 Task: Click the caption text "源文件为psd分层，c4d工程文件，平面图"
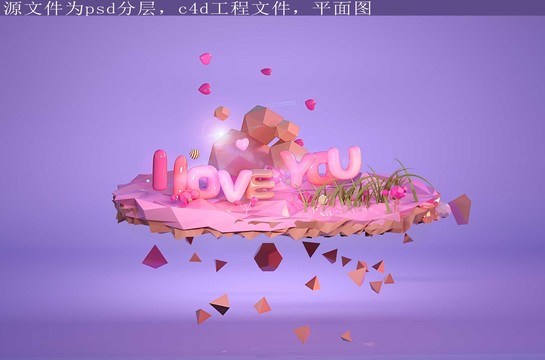(x=187, y=8)
